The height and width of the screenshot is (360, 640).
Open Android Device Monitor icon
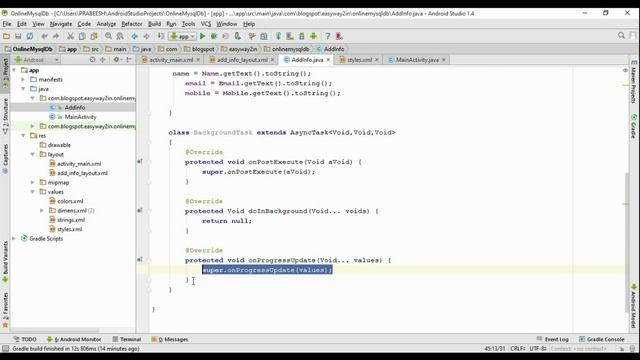click(313, 36)
